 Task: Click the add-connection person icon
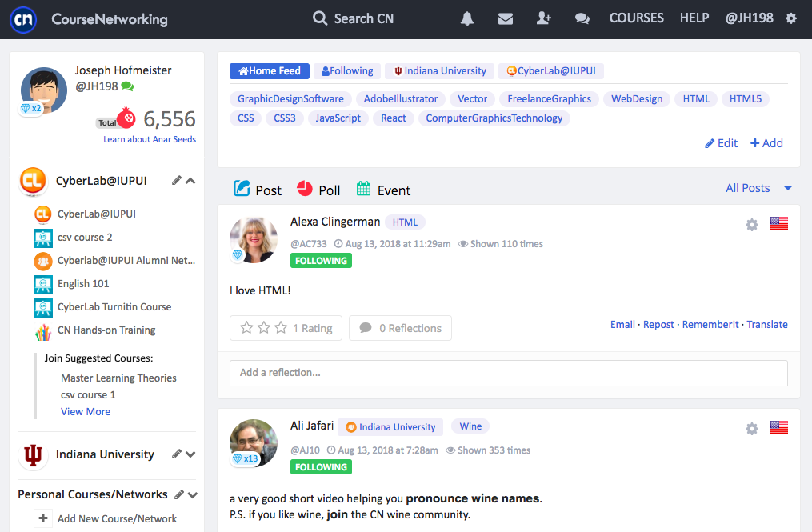click(543, 18)
